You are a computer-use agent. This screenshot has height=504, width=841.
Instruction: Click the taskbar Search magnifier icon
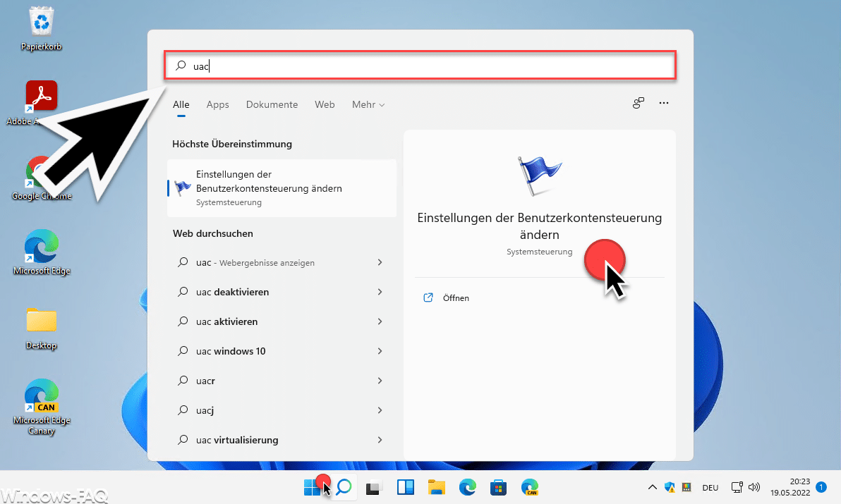coord(344,487)
